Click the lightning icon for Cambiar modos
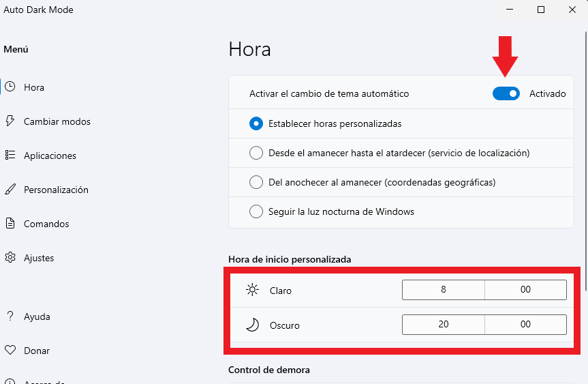 tap(10, 121)
